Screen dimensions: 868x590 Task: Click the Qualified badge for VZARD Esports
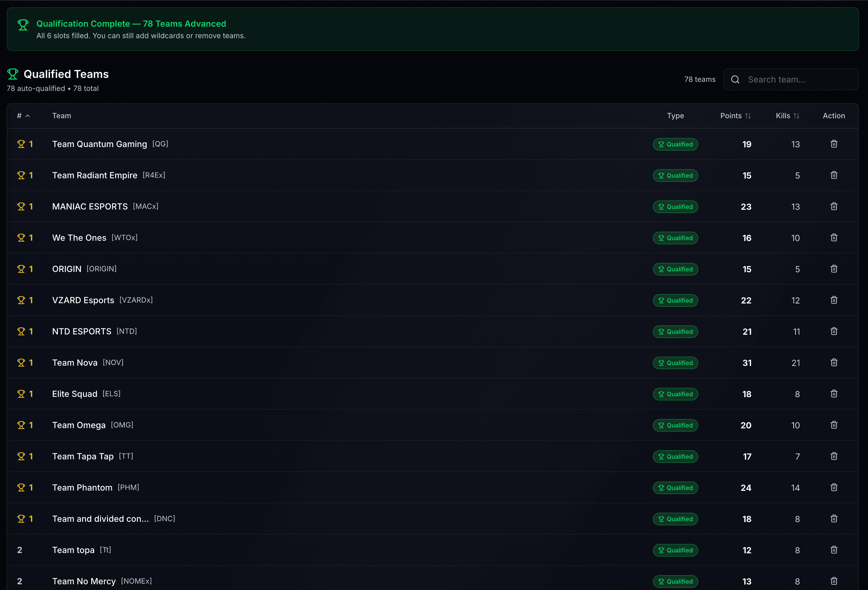pyautogui.click(x=675, y=300)
